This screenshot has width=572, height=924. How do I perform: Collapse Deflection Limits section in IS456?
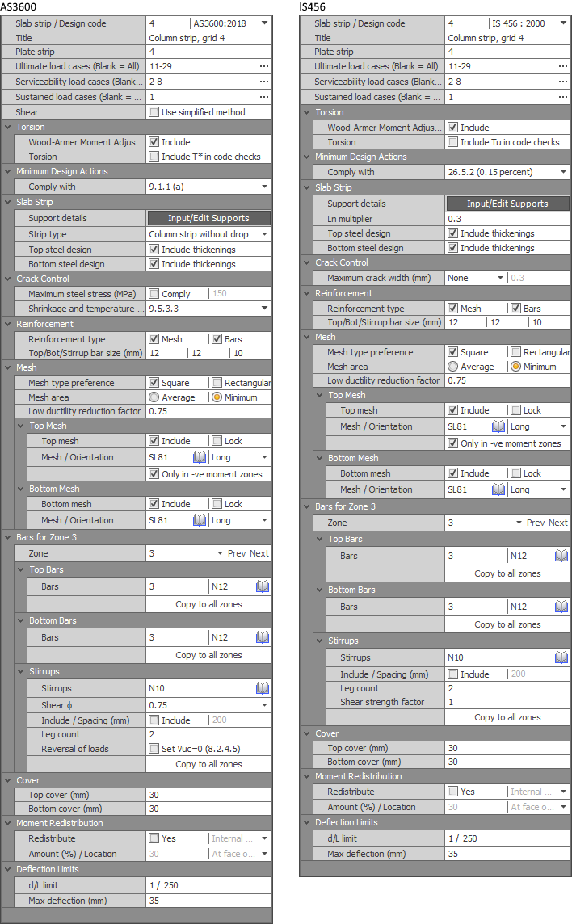point(307,822)
